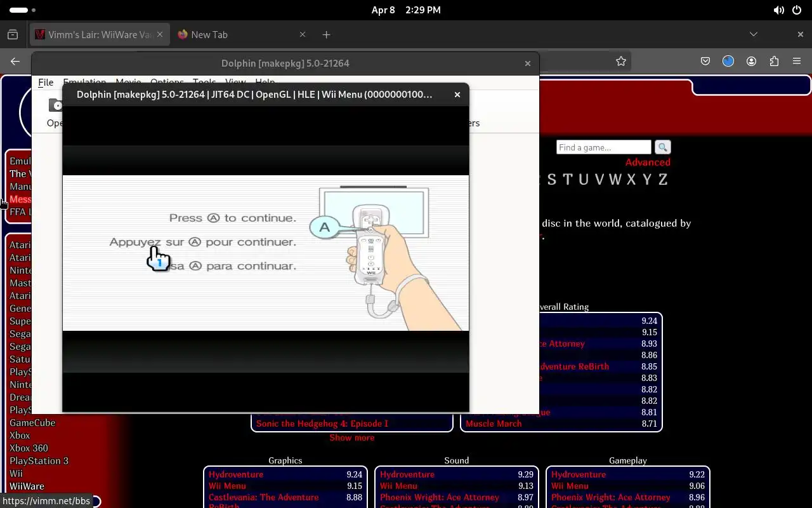The width and height of the screenshot is (812, 508).
Task: Close the Vimm's Lair WiiWare tab
Action: tap(160, 34)
